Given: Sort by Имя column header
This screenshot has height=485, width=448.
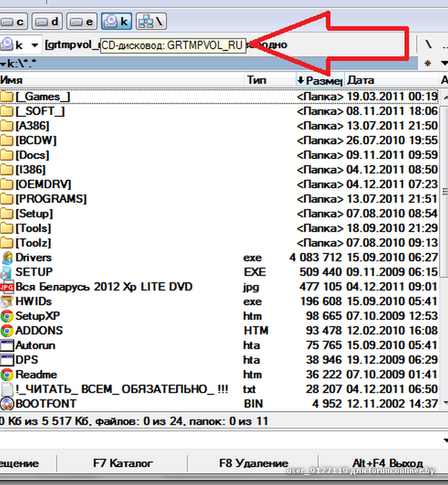Looking at the screenshot, I should 121,81.
